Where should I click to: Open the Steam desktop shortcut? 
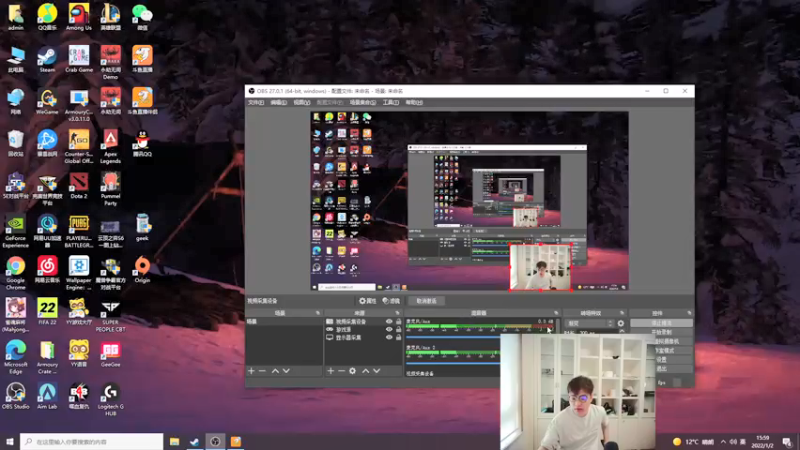click(x=47, y=60)
